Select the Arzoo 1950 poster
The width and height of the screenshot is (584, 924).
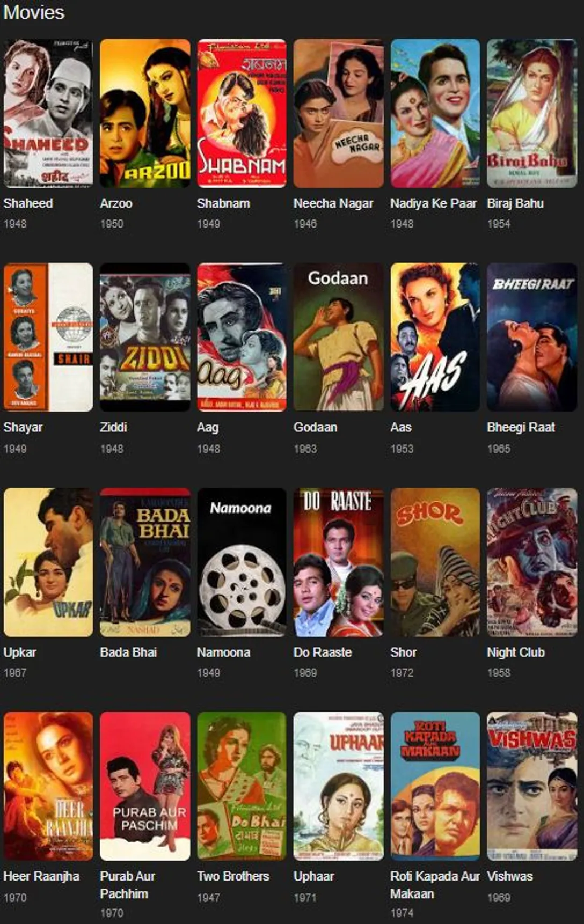point(145,113)
